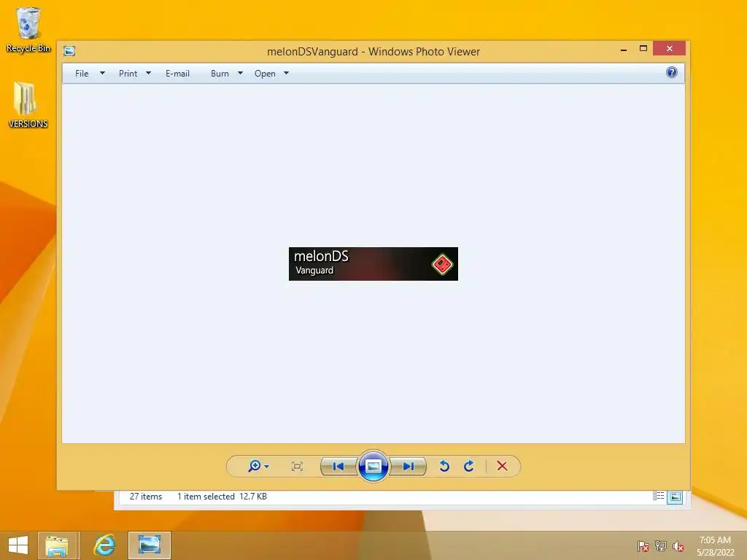Switch Explorer window to details view
Image resolution: width=747 pixels, height=560 pixels.
(x=659, y=496)
